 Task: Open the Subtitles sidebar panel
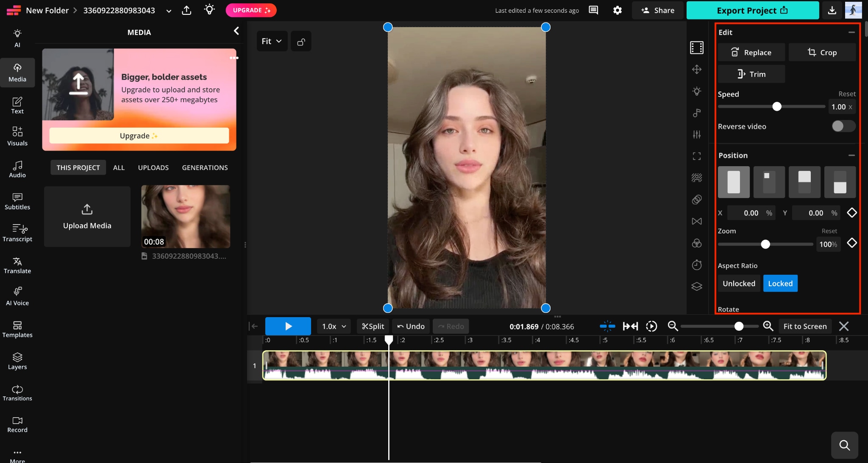point(17,201)
